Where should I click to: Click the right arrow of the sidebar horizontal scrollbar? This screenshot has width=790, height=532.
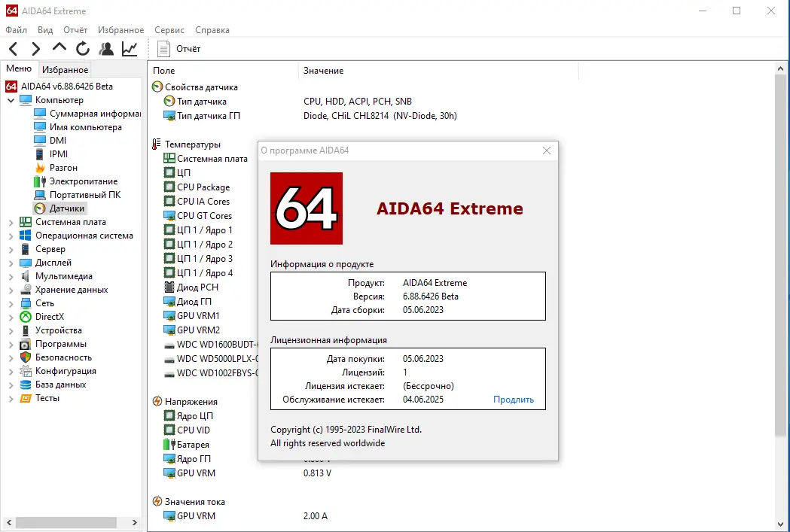135,523
